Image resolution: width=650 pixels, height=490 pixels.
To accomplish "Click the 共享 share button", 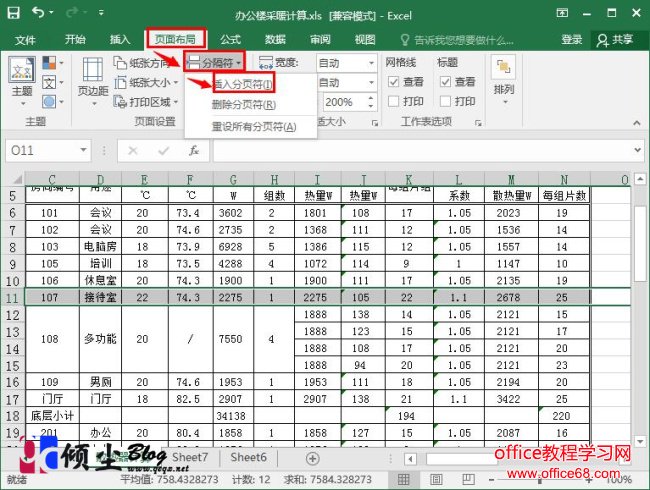I will (x=615, y=40).
